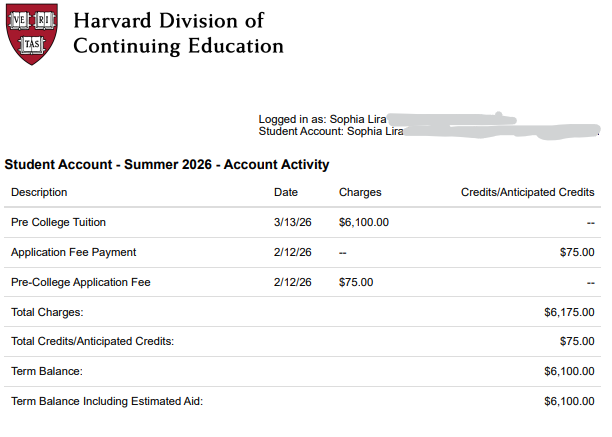Click the 'Student Account: Sophia Lira' line
Screen dimensions: 612x437
330,131
